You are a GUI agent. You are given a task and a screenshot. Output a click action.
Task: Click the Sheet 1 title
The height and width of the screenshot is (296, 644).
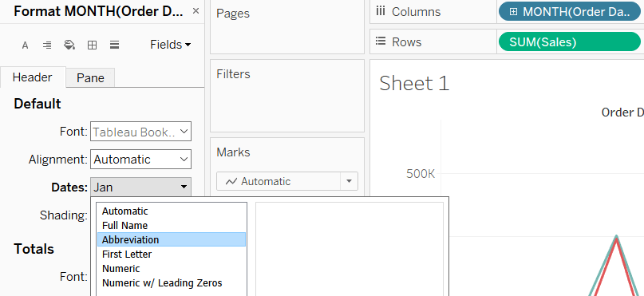tap(414, 83)
